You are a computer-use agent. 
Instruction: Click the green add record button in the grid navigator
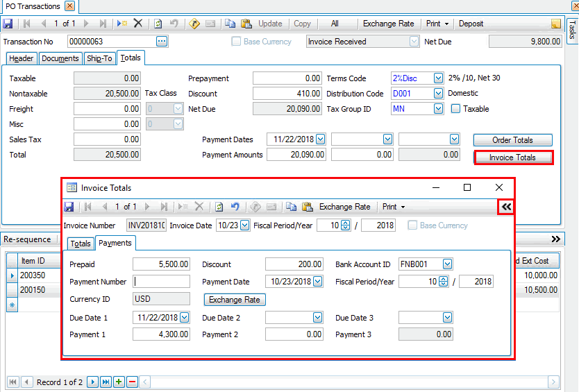[119, 382]
